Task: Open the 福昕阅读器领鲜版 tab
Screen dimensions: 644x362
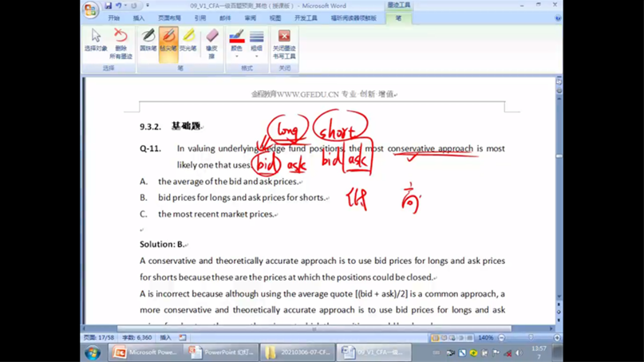Action: (x=354, y=18)
